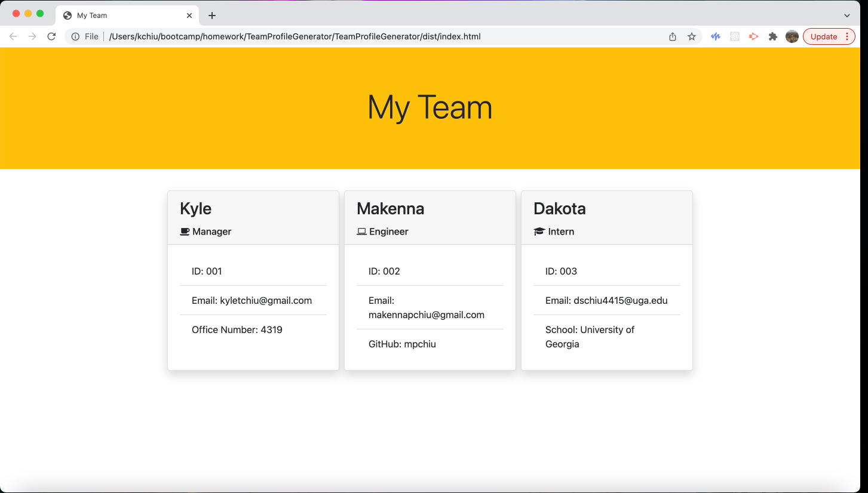Click Kyle's email kyletchiu@gmail.com
This screenshot has width=868, height=493.
[266, 300]
